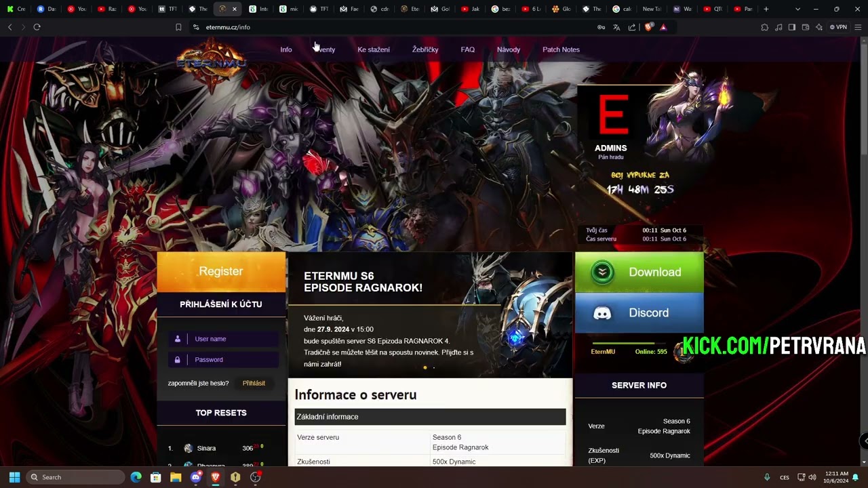Open the Brave Shields lion icon
The width and height of the screenshot is (868, 488).
[x=648, y=27]
